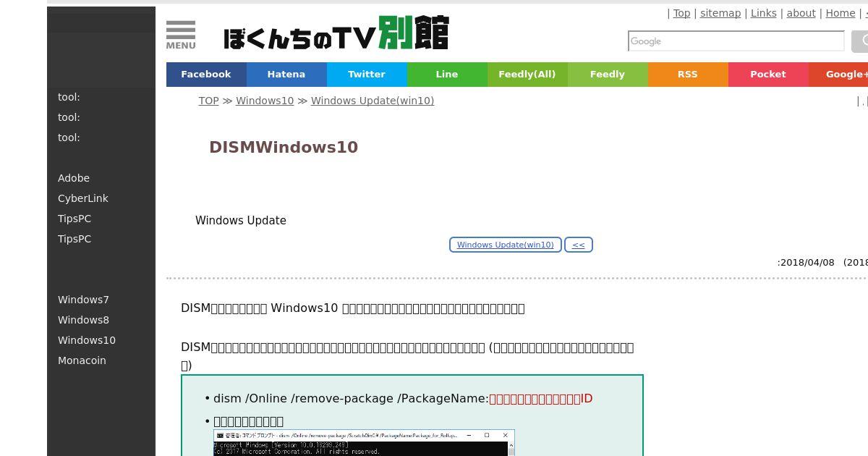868x456 pixels.
Task: Bookmark the page with Hatena
Action: [286, 75]
